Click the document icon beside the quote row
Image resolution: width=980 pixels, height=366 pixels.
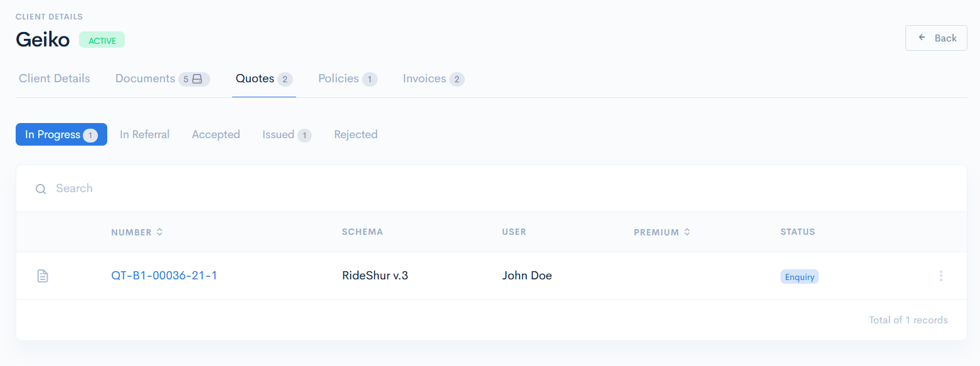tap(43, 276)
